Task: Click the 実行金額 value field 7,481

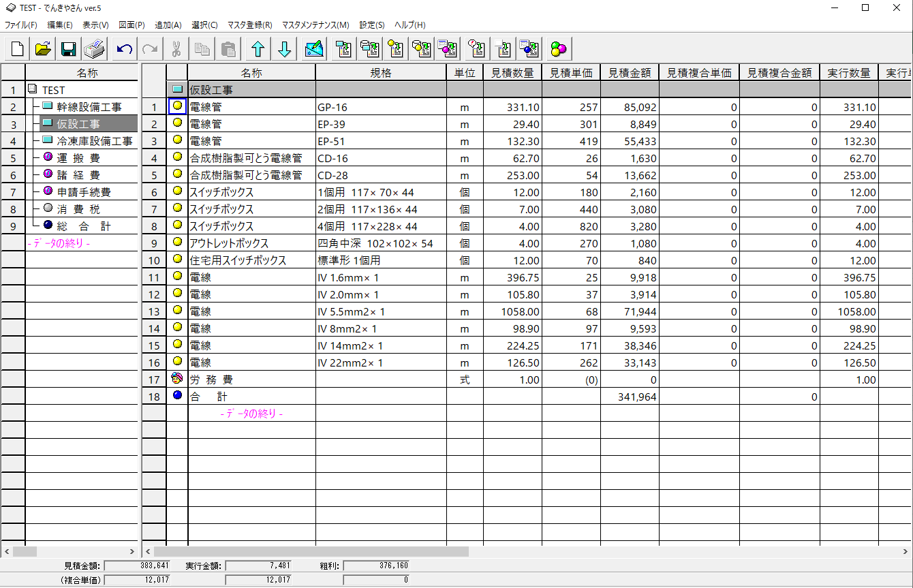Action: click(259, 566)
